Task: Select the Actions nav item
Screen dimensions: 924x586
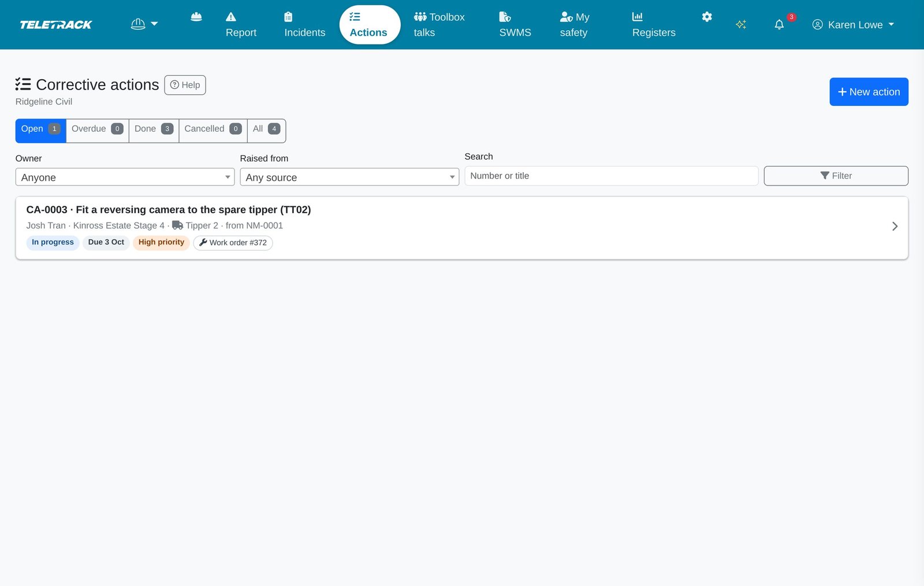Action: point(370,24)
